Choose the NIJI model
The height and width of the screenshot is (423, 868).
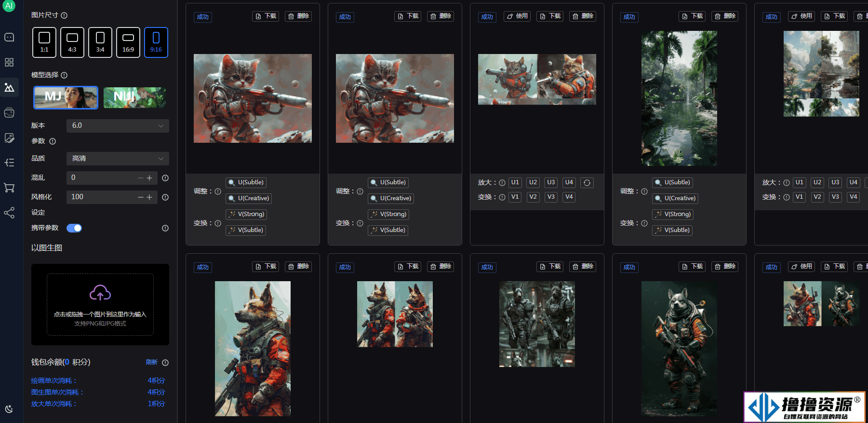point(134,97)
